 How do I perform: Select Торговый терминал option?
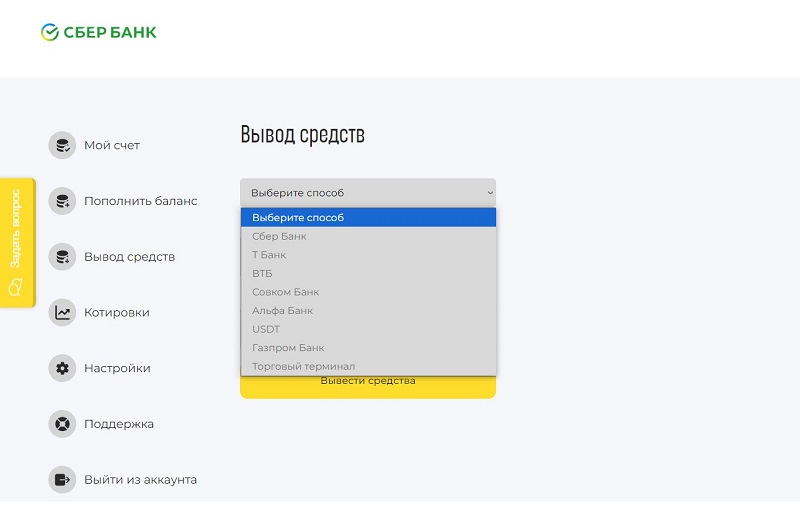tap(368, 366)
